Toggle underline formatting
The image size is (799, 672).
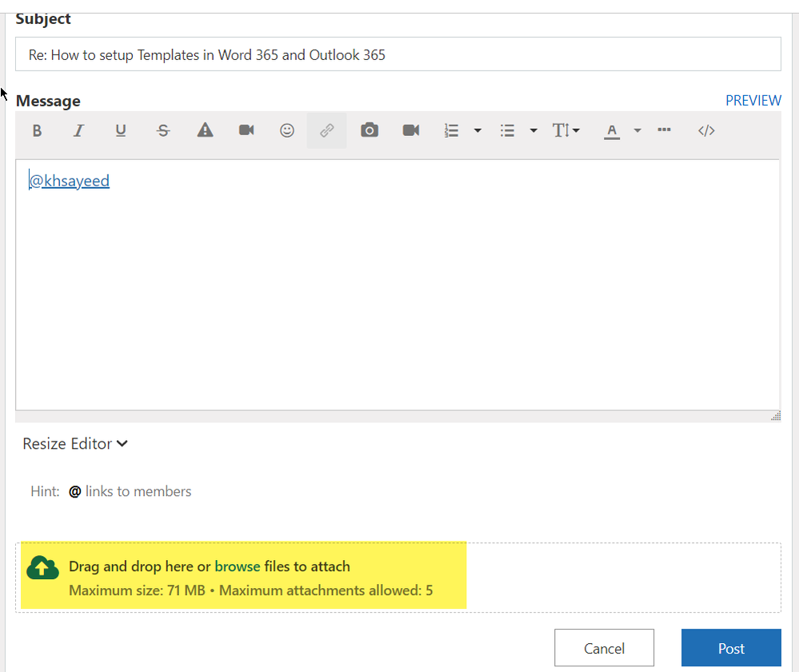coord(120,130)
